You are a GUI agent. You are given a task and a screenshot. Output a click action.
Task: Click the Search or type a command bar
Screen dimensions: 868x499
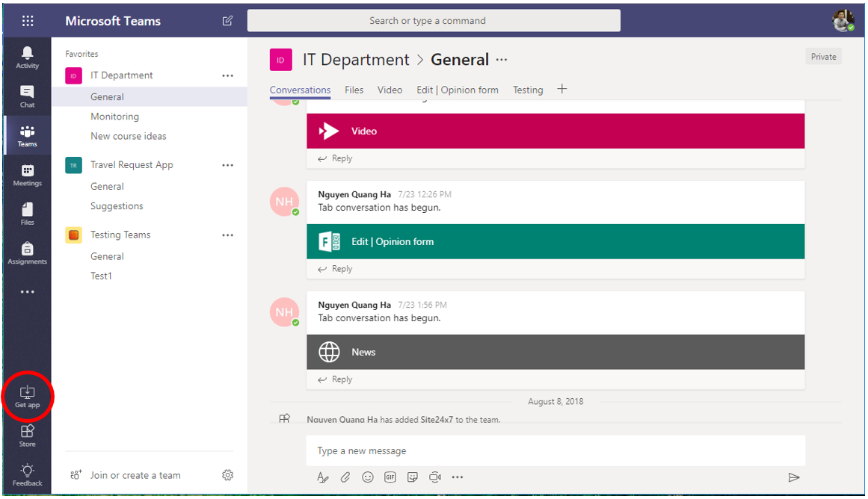434,20
